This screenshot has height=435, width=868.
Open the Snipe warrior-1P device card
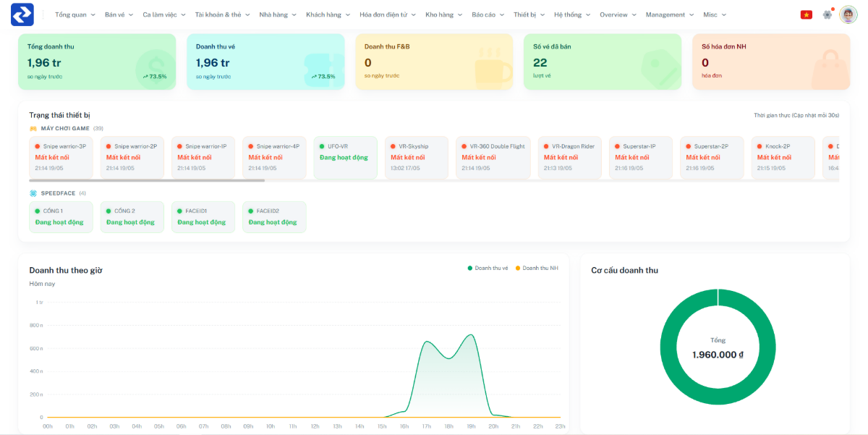[203, 157]
